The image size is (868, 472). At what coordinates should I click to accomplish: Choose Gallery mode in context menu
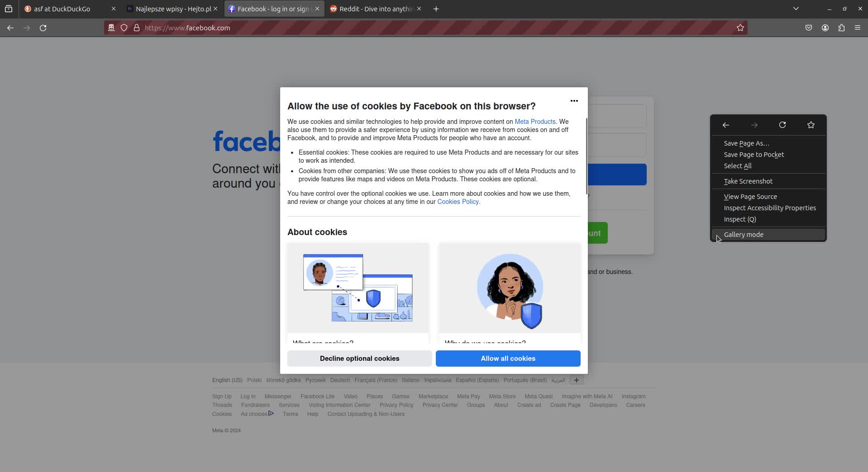click(x=768, y=235)
